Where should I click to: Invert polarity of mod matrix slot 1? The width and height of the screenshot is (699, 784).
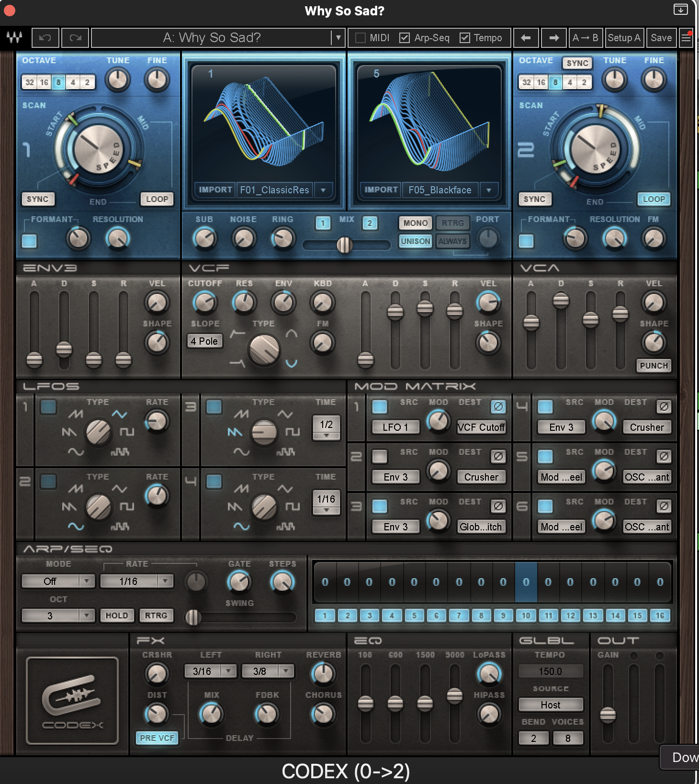[498, 407]
